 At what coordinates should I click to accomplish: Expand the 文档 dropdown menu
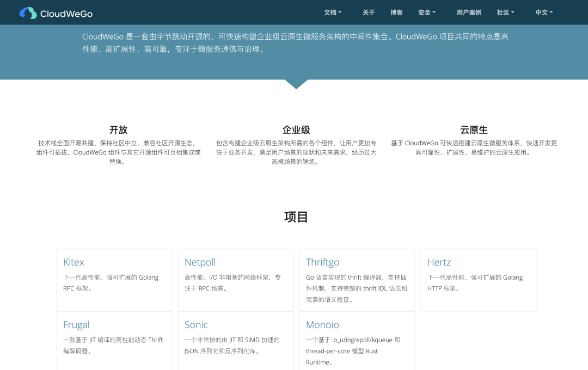click(333, 13)
